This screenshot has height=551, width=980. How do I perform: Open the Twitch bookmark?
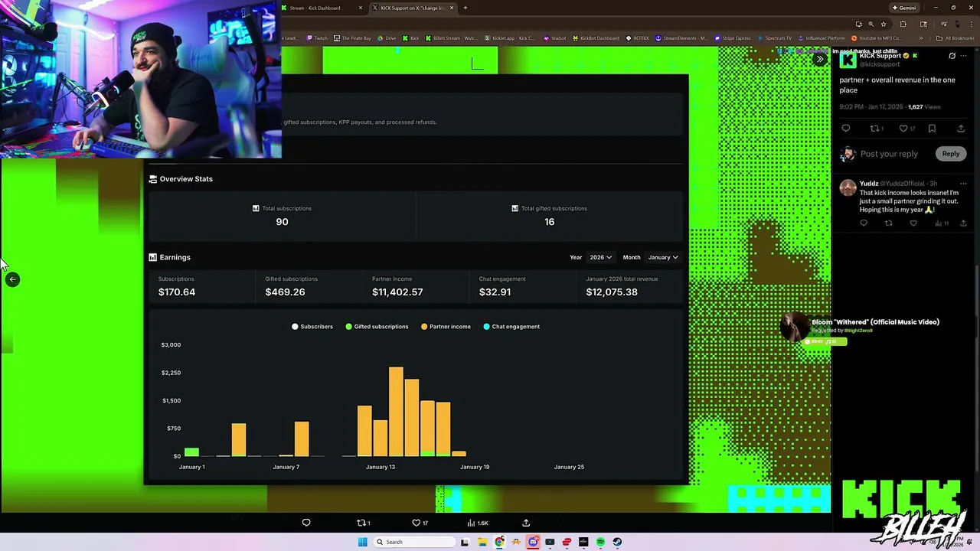(317, 38)
